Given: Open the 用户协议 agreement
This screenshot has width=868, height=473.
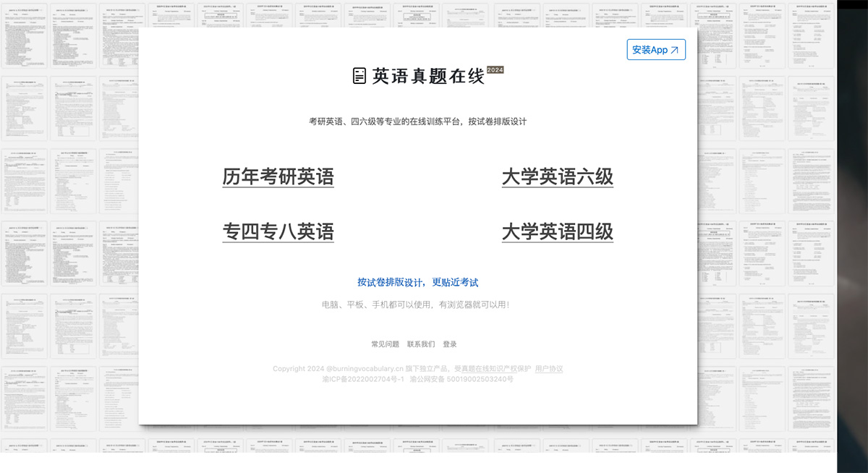Looking at the screenshot, I should coord(549,368).
